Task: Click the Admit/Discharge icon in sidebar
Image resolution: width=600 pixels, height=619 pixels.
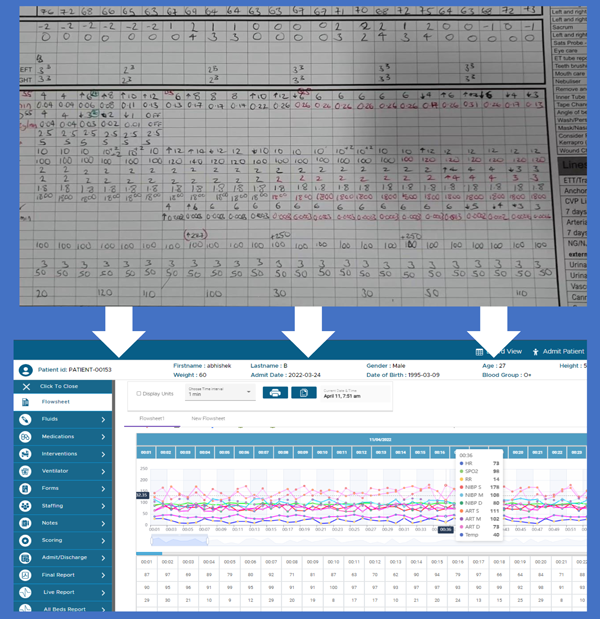Action: 25,558
